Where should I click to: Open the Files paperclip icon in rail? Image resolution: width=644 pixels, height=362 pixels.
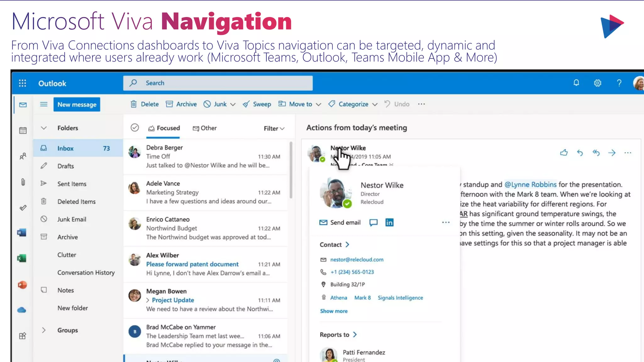(23, 182)
